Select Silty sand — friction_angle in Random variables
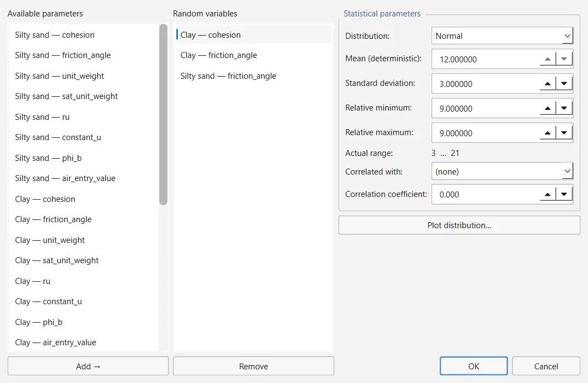 (253, 76)
